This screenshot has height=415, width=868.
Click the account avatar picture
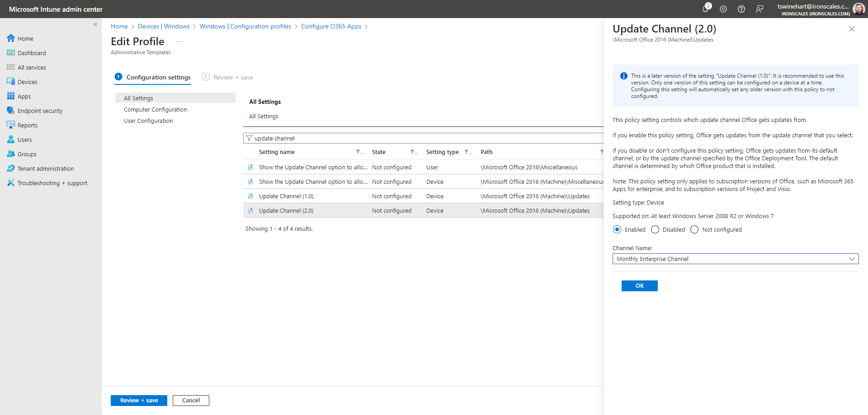pyautogui.click(x=859, y=9)
